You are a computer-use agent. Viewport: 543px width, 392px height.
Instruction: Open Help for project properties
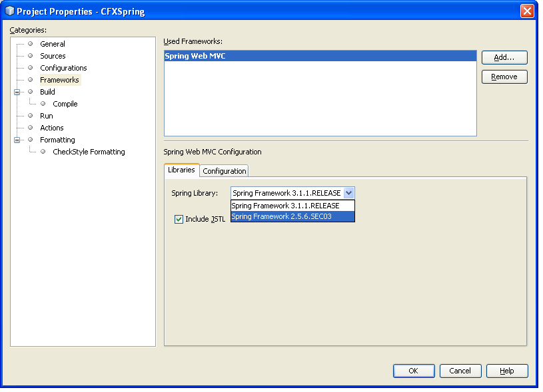pyautogui.click(x=507, y=371)
